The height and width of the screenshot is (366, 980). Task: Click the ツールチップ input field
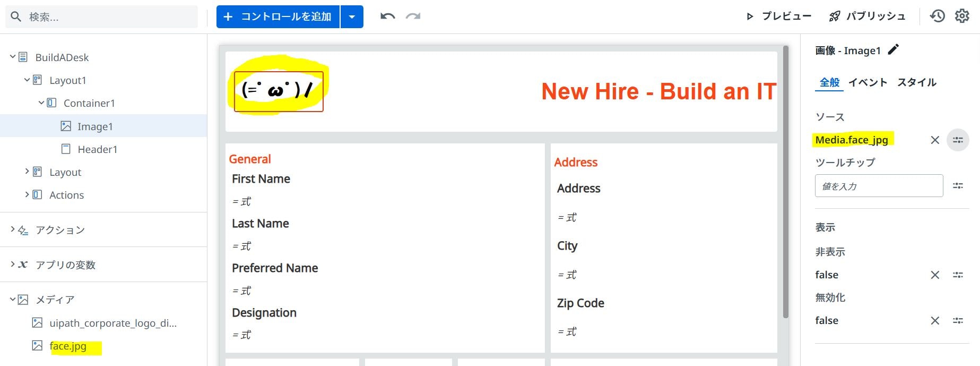click(x=879, y=186)
